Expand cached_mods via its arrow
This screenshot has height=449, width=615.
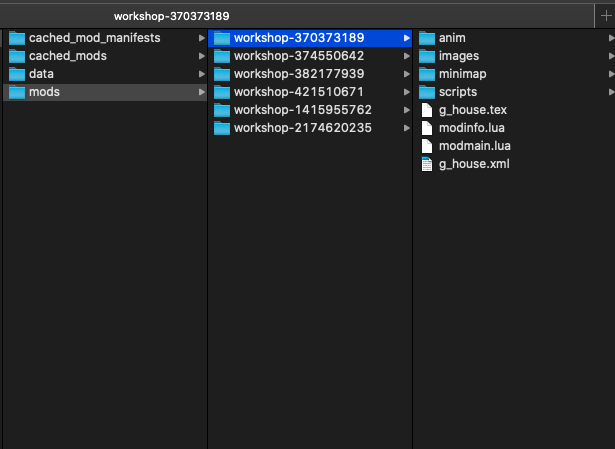coord(202,56)
